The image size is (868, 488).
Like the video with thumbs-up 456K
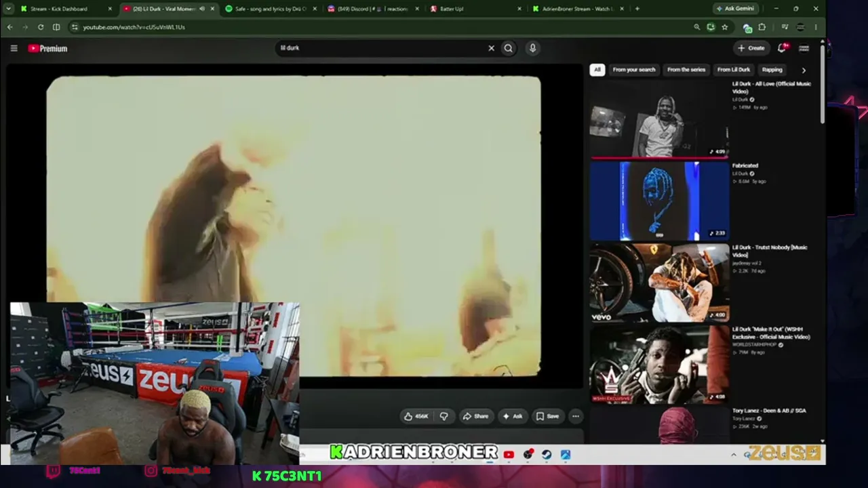pos(417,416)
